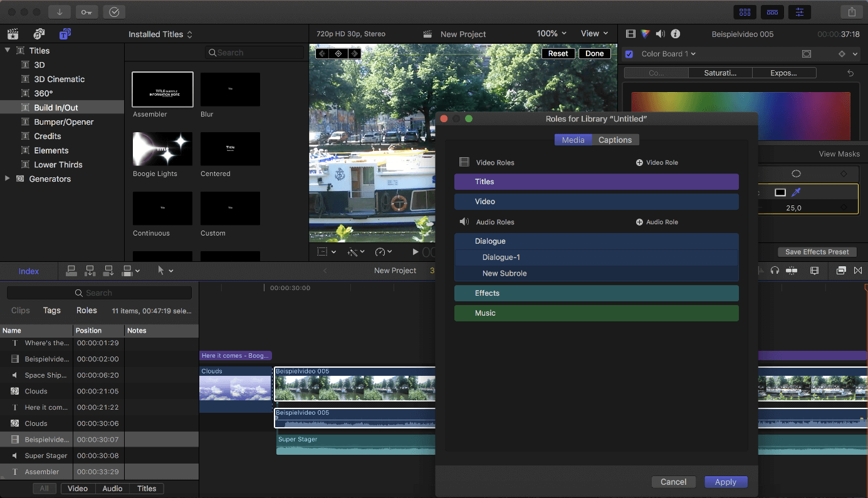This screenshot has width=868, height=498.
Task: Open the View menu in the viewer
Action: tap(593, 33)
